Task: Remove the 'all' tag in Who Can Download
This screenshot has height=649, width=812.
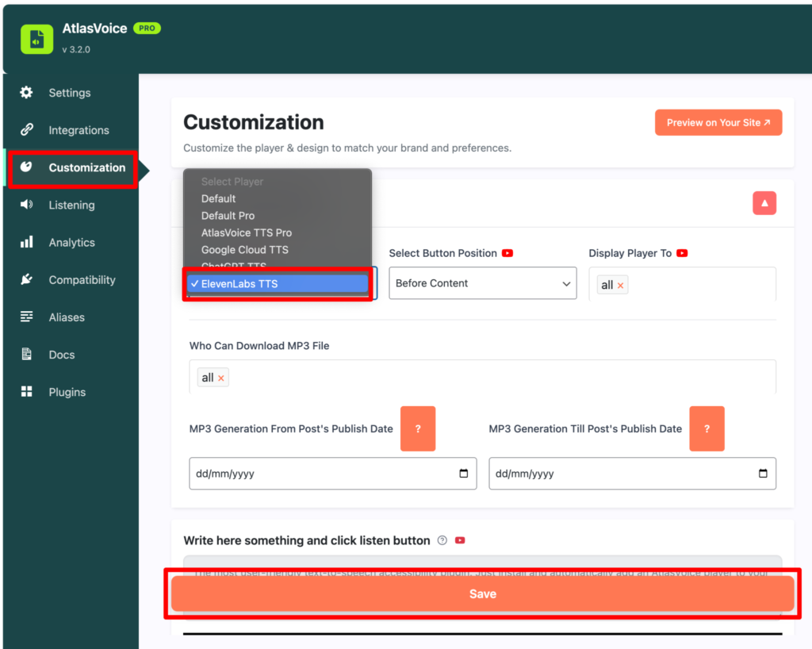Action: pyautogui.click(x=221, y=378)
